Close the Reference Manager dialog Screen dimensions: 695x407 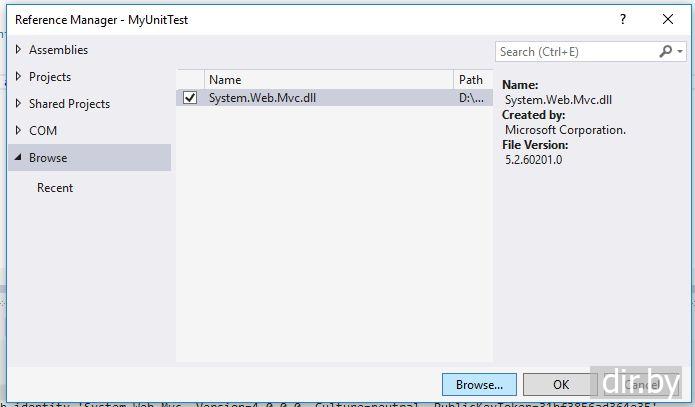pos(668,19)
